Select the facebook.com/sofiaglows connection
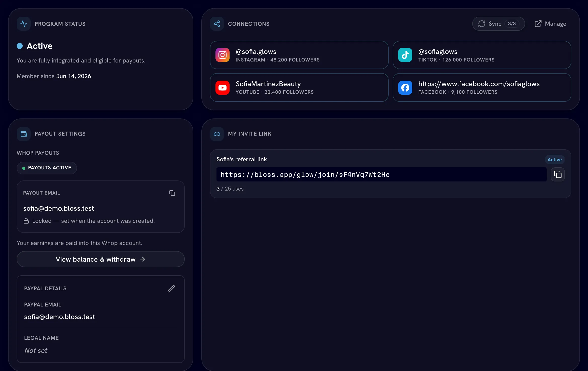Viewport: 588px width, 371px height. point(482,87)
